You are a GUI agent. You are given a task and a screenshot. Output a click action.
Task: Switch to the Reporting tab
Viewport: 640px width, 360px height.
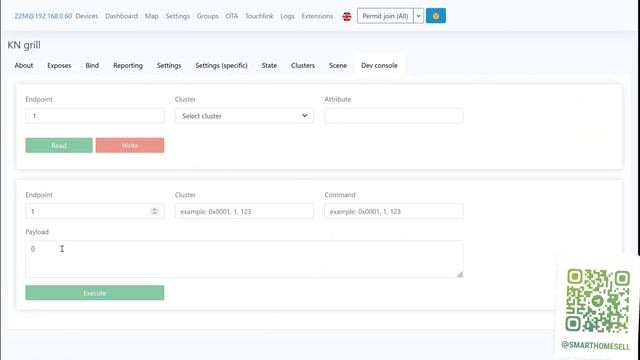(x=128, y=65)
